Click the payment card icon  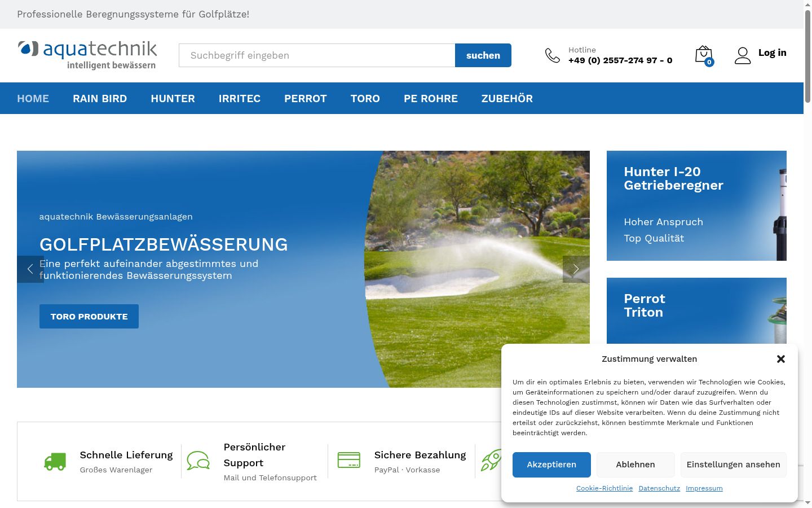349,460
